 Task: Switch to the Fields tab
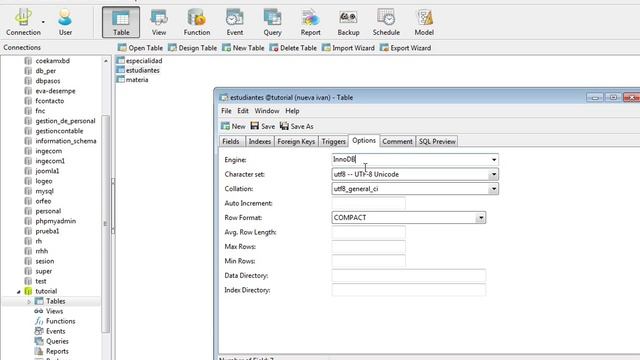point(231,141)
